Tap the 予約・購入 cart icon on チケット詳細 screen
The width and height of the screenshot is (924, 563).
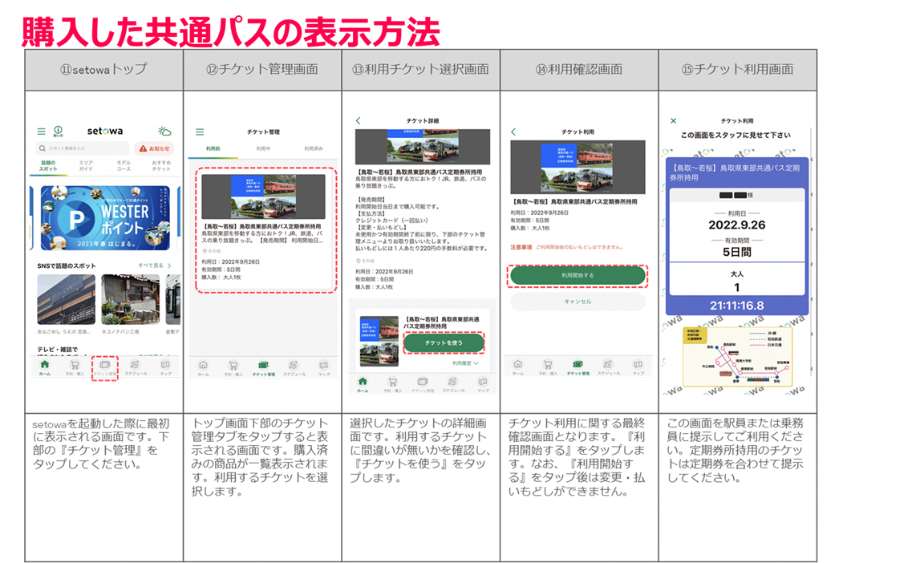pos(392,385)
